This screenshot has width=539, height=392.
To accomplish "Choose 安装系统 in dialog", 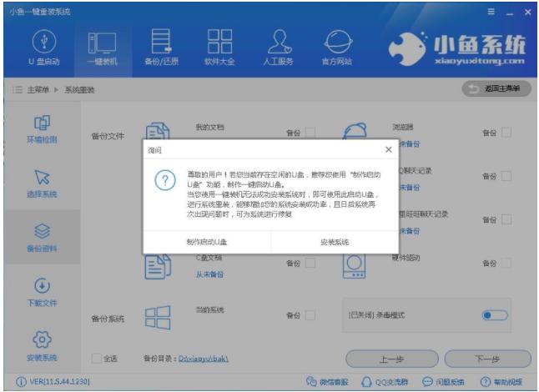I will pos(335,242).
